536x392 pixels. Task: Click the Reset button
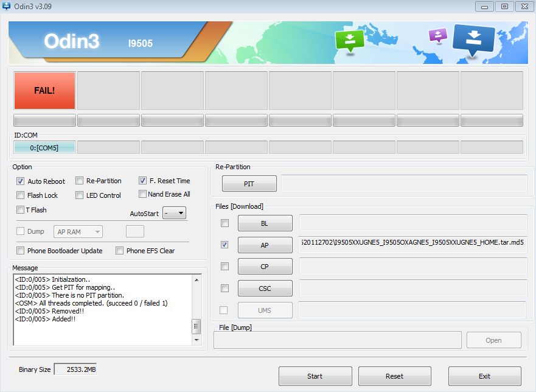(395, 376)
